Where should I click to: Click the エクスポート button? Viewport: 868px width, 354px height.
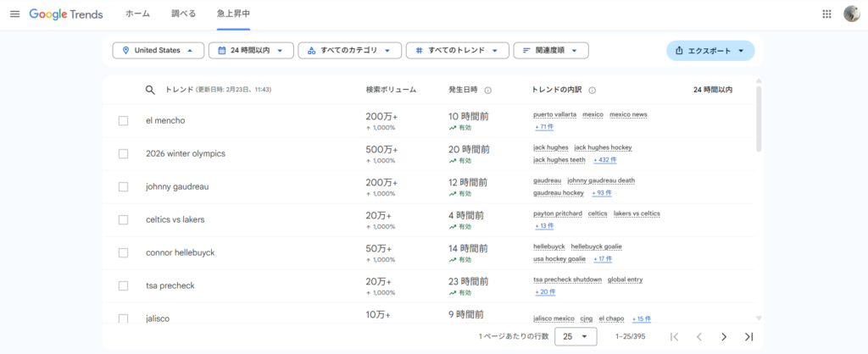click(x=710, y=51)
